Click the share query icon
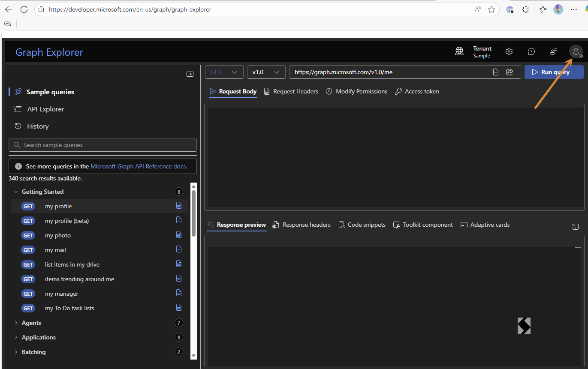Screen dimensions: 588x369 tap(510, 72)
